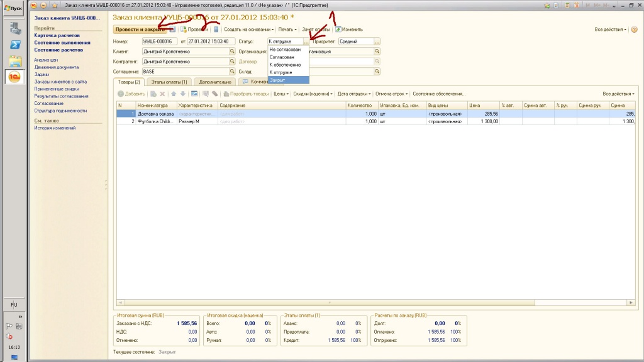The width and height of the screenshot is (644, 362).
Task: Click the save (diskette) icon beside Провести и закрыть
Action: (x=172, y=30)
